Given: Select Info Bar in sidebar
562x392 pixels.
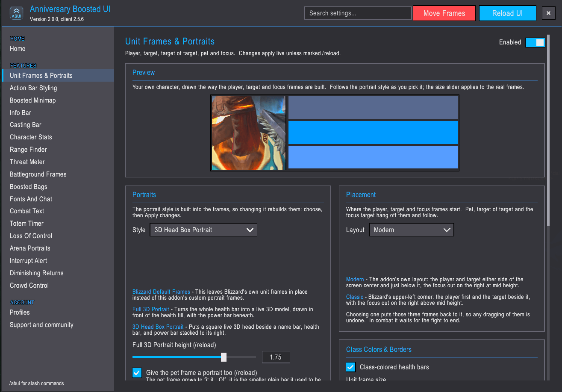Looking at the screenshot, I should coord(21,112).
